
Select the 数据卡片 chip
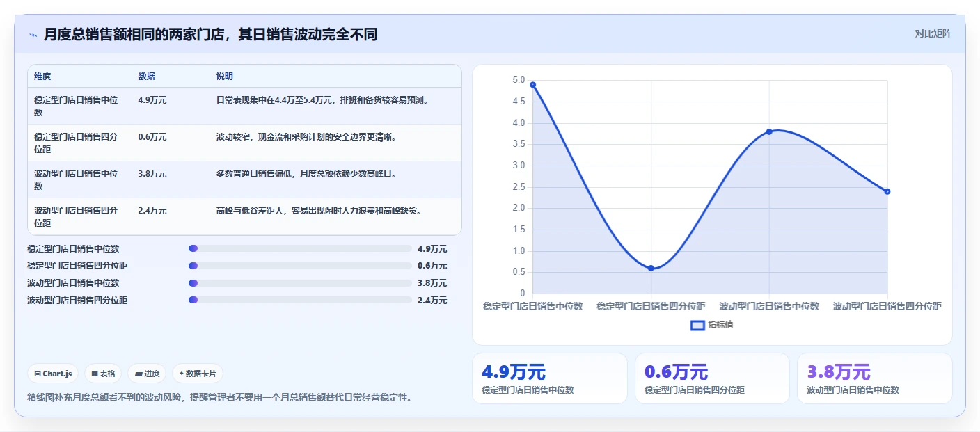198,374
